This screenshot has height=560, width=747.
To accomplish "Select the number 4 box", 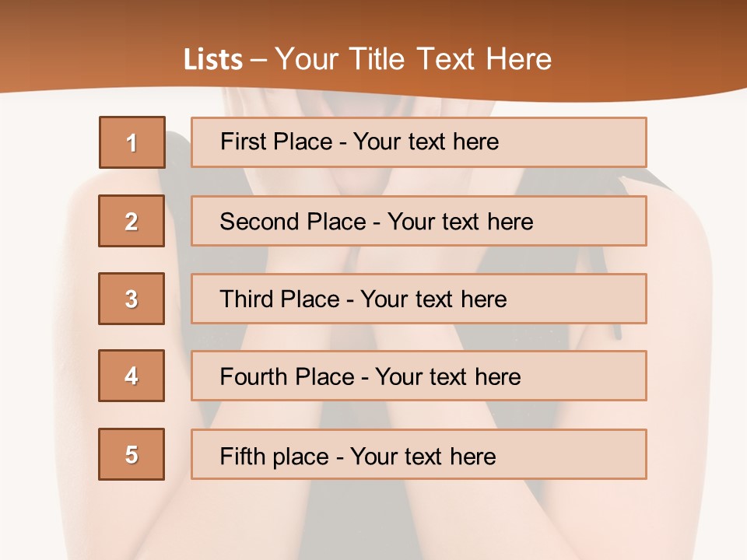I will coord(132,376).
